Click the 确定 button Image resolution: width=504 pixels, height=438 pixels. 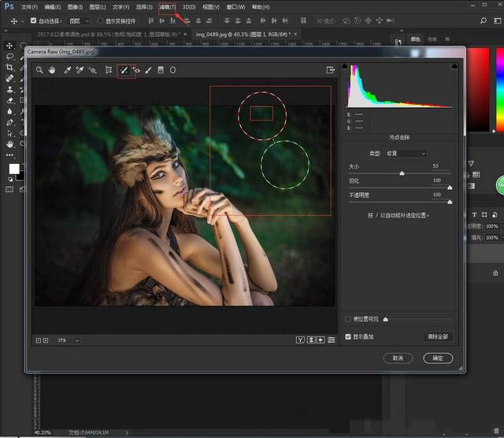tap(438, 358)
